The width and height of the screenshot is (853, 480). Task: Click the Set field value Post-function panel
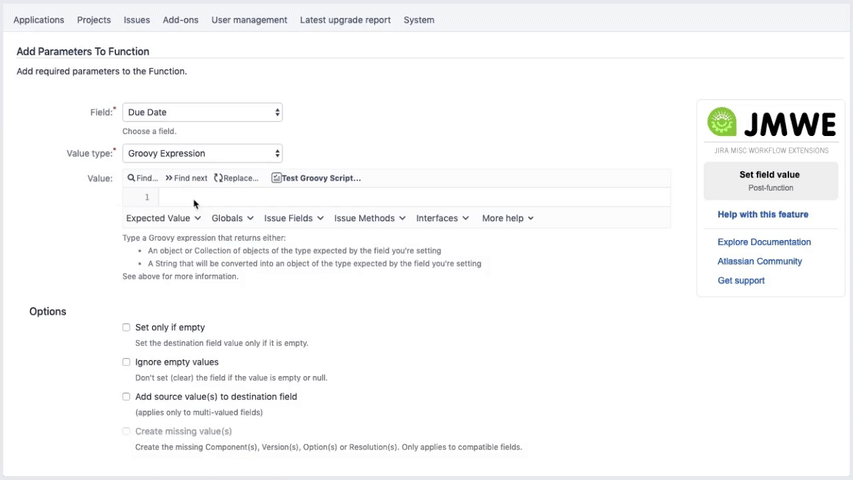coord(770,181)
